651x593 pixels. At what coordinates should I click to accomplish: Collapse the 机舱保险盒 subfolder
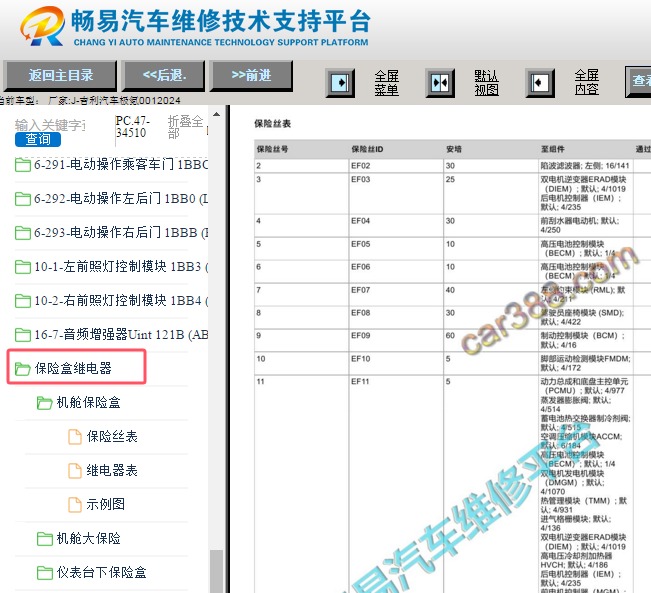click(88, 402)
